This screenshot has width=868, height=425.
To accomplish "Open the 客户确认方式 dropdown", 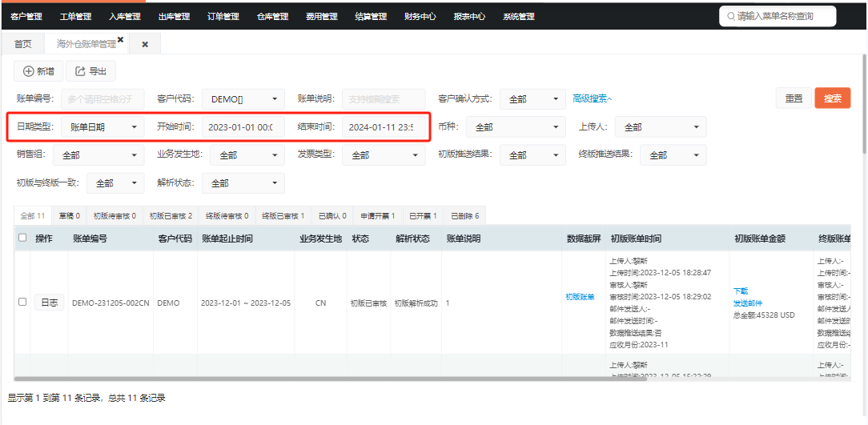I will click(x=532, y=99).
